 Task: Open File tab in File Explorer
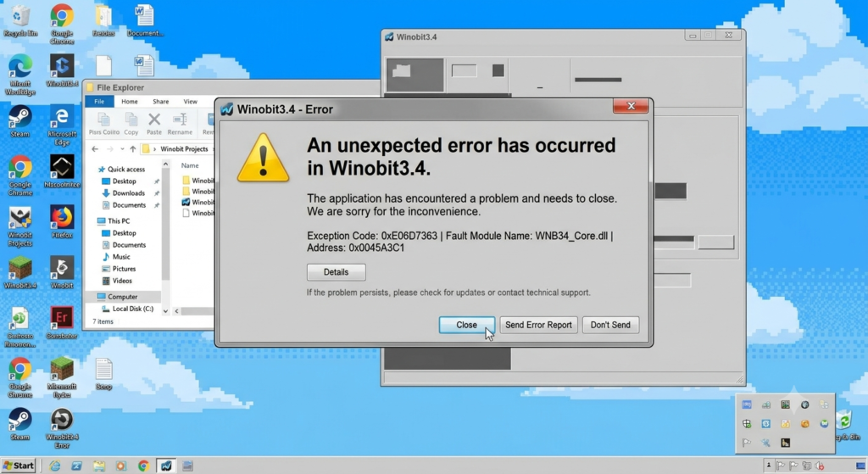click(x=99, y=102)
